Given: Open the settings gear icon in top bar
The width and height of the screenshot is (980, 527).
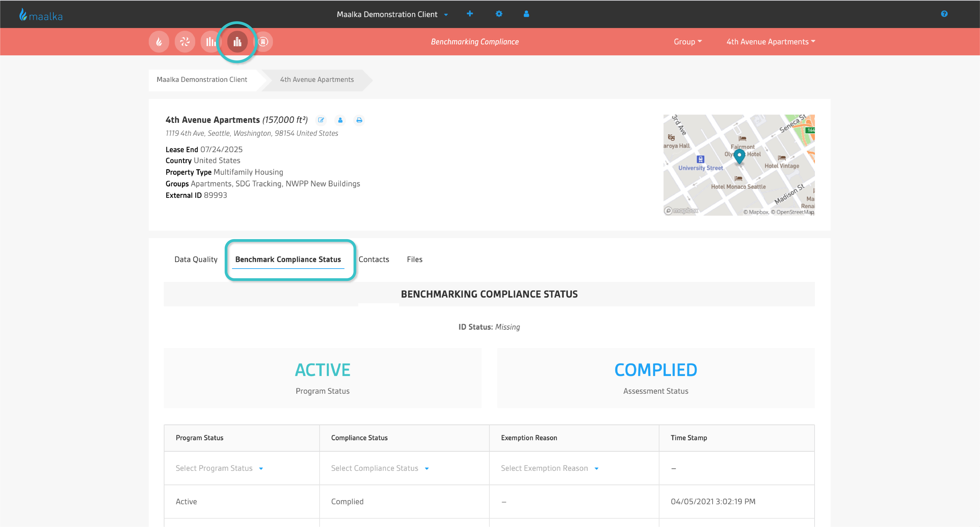Looking at the screenshot, I should click(x=499, y=14).
